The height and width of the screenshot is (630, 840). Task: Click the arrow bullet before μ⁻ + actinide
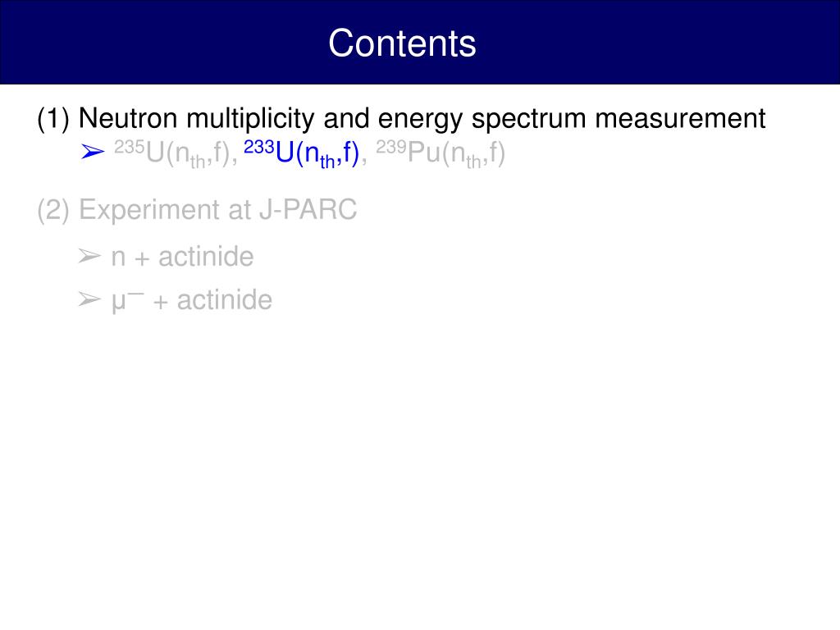point(89,299)
